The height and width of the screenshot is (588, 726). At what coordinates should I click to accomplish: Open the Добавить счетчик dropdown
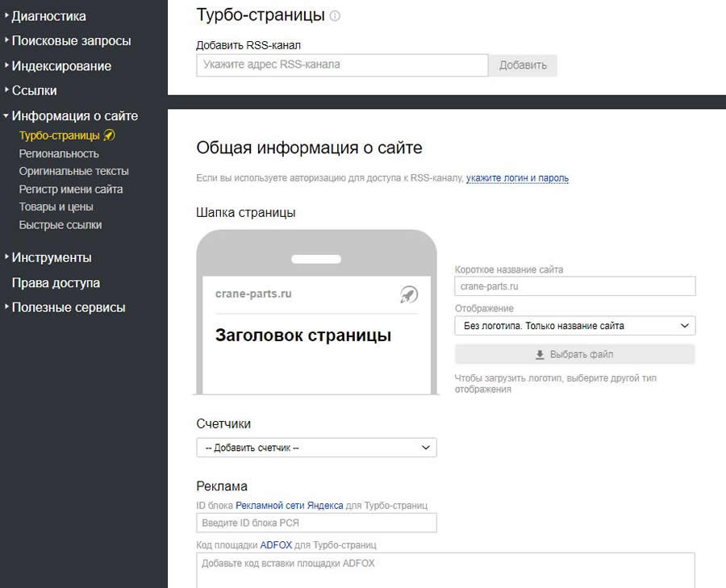[x=315, y=447]
